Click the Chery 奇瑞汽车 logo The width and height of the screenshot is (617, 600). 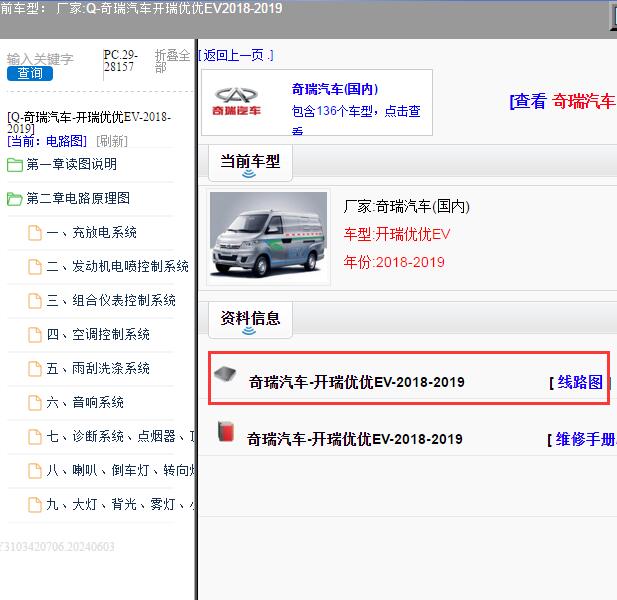[236, 102]
